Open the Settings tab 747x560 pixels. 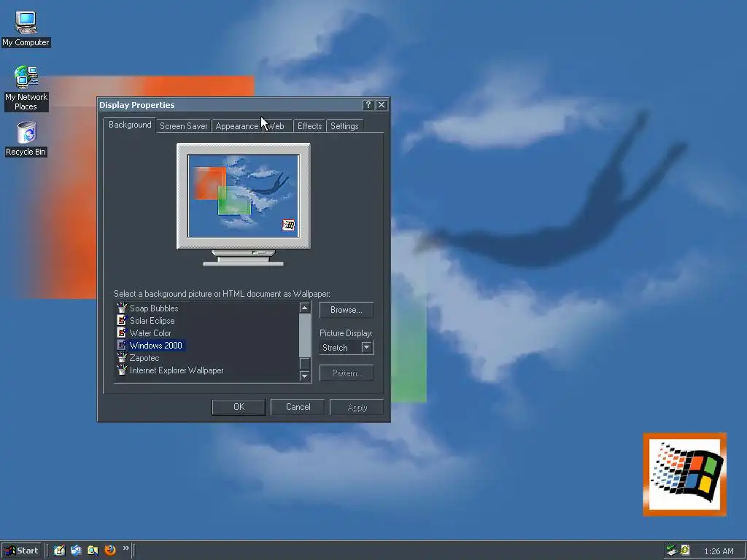tap(344, 126)
